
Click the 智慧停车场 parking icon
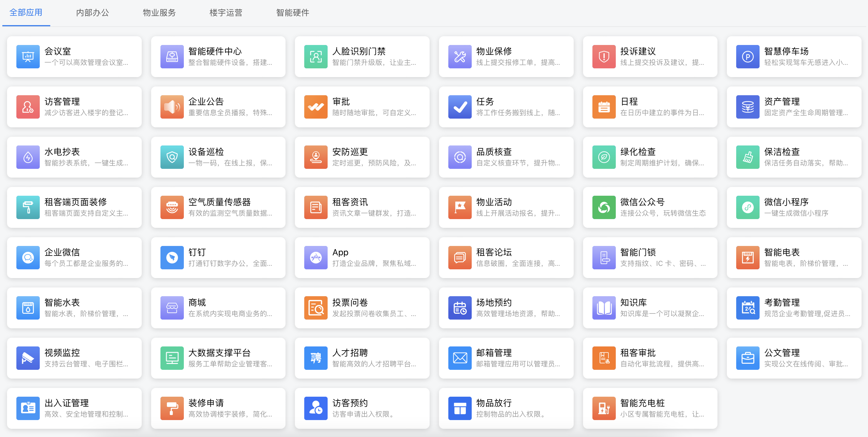pyautogui.click(x=747, y=57)
